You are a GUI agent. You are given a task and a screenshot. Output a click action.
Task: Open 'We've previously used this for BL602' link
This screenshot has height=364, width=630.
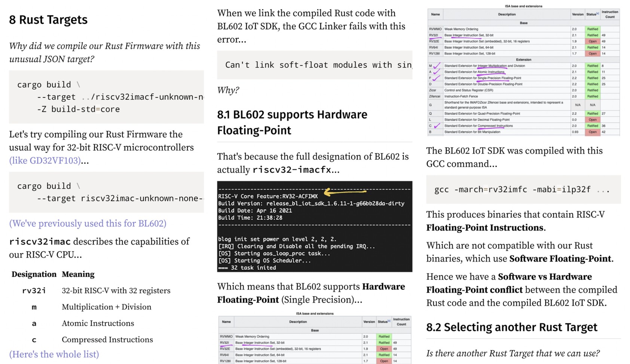click(x=88, y=223)
